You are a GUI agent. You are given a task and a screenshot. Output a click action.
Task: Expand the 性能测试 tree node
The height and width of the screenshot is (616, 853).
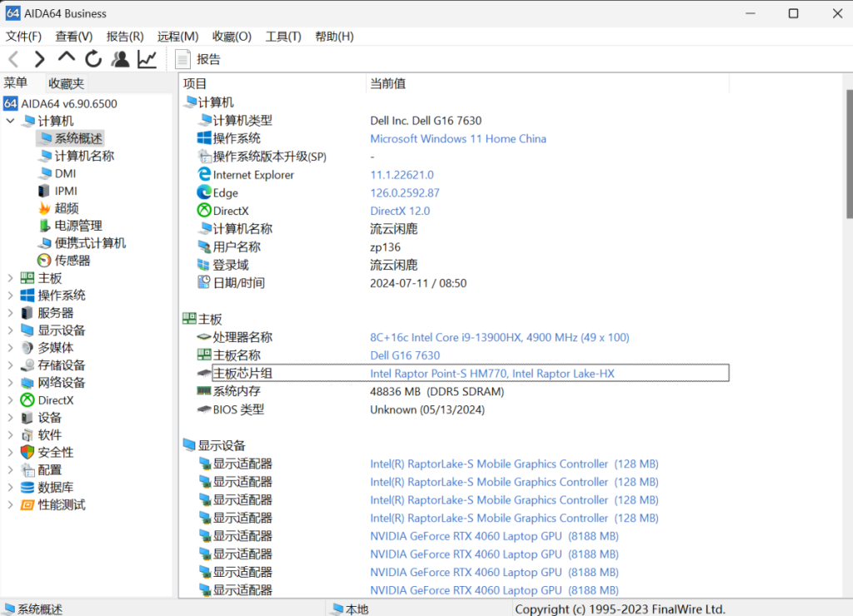[x=10, y=504]
